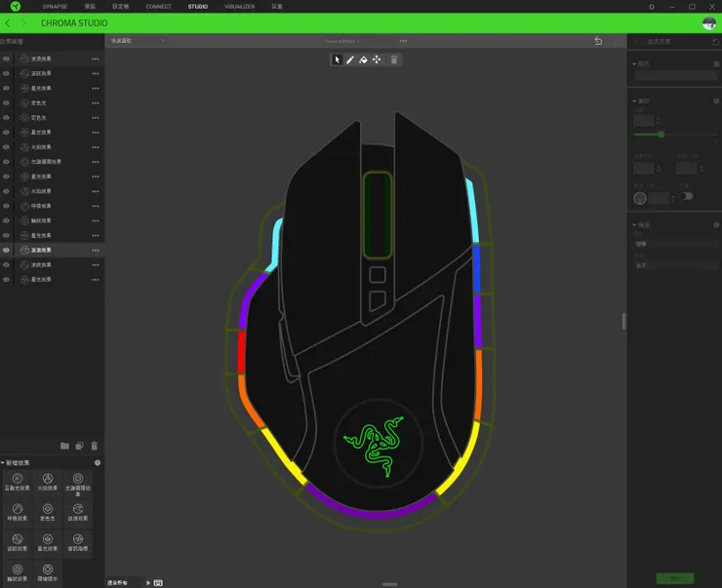The width and height of the screenshot is (722, 588).
Task: Select the move tool with four arrows
Action: click(377, 59)
